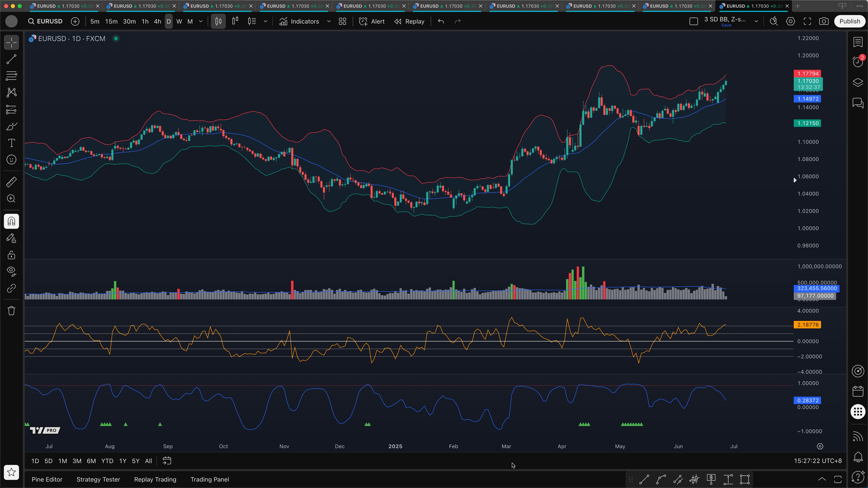
Task: Select the brush drawing tool
Action: tap(12, 126)
